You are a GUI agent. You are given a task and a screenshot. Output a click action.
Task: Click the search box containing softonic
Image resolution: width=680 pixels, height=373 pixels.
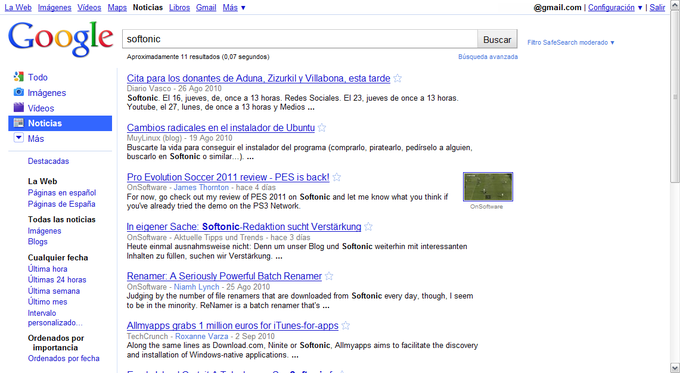click(300, 39)
